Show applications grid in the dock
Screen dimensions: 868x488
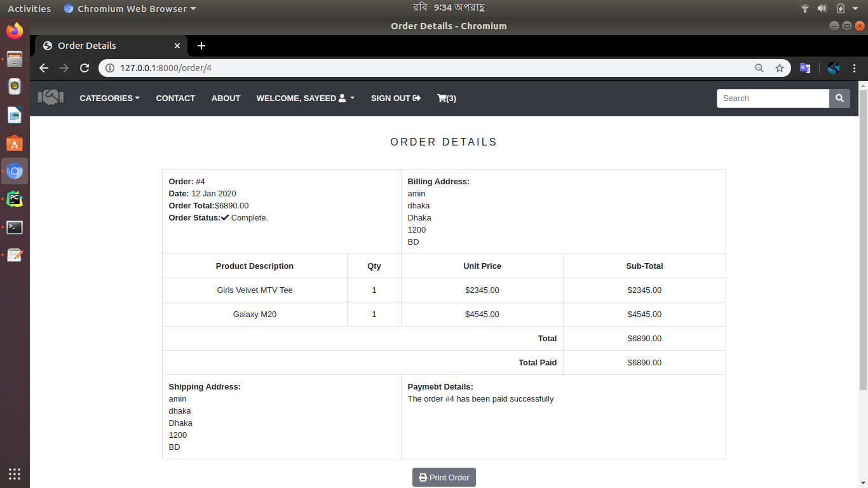15,473
